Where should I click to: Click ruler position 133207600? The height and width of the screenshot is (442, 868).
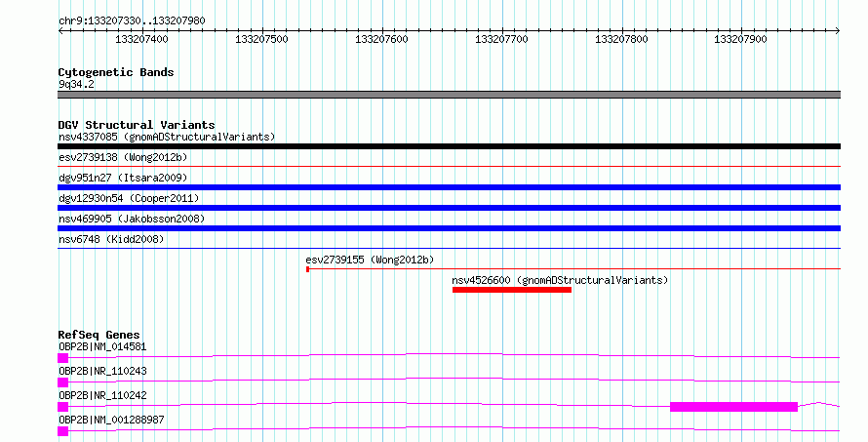coord(381,39)
